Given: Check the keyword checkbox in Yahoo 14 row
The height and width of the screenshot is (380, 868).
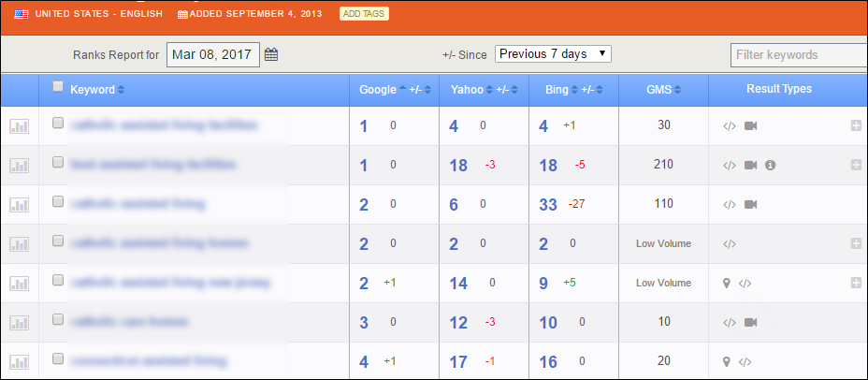Looking at the screenshot, I should tap(58, 280).
